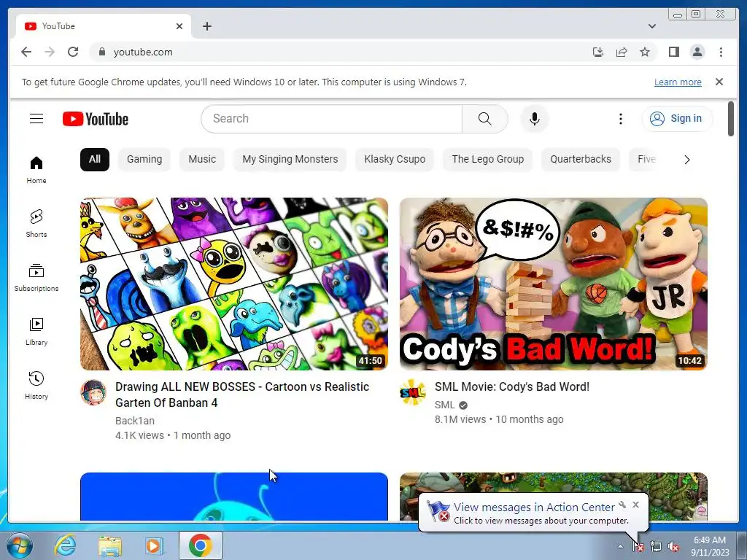The width and height of the screenshot is (747, 560).
Task: Click Chrome taskbar button
Action: pos(200,545)
